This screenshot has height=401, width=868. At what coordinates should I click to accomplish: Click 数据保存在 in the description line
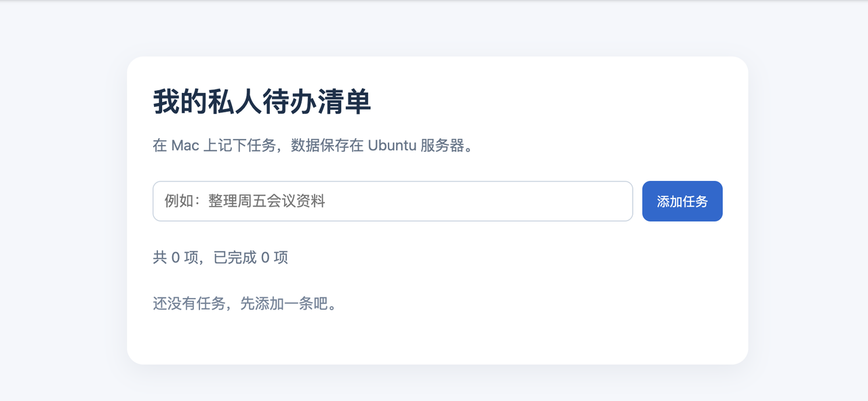tap(328, 146)
